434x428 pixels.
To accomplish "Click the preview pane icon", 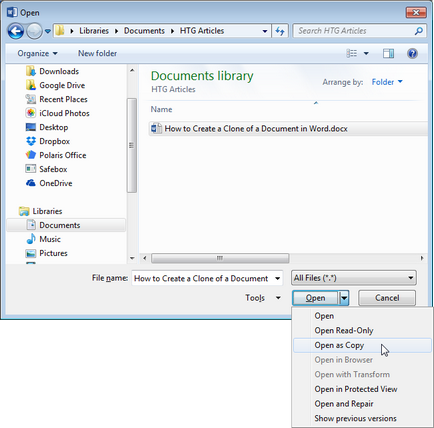I will tap(388, 53).
